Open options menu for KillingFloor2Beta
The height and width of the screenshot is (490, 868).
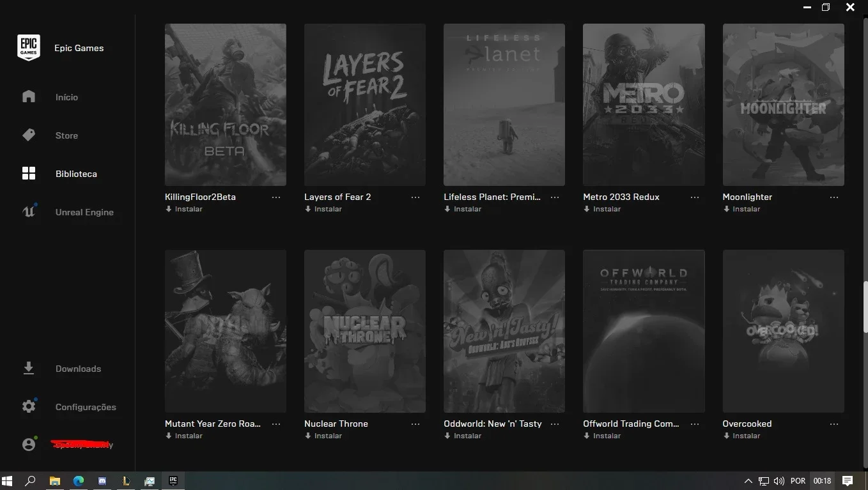pos(276,197)
